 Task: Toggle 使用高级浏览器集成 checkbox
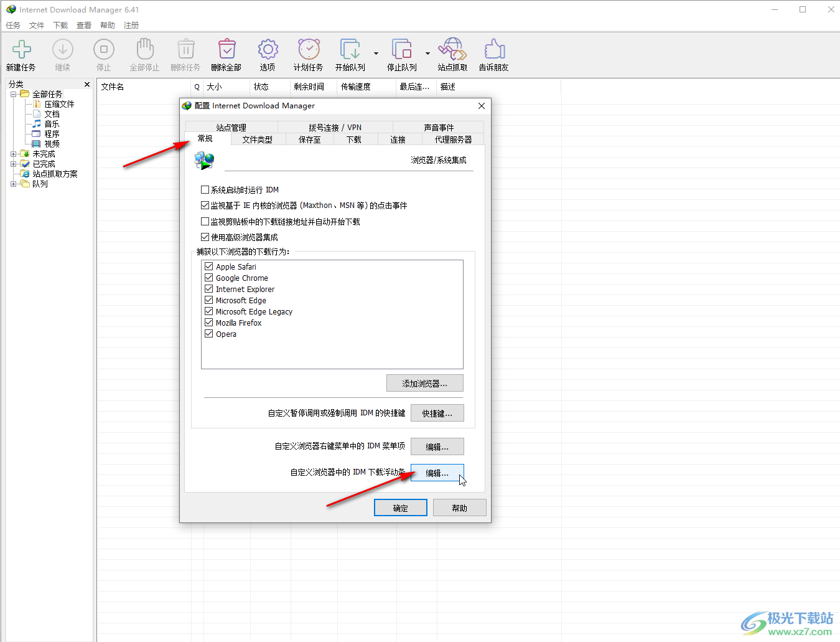click(x=205, y=237)
